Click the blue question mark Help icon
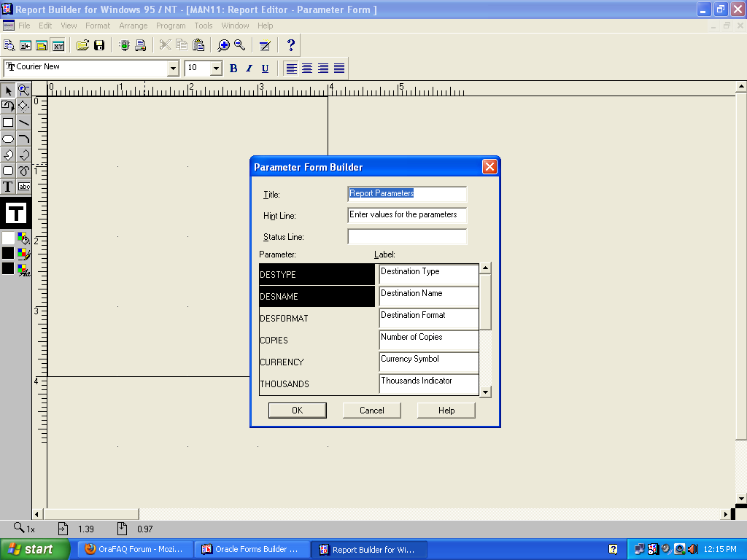Viewport: 747px width, 560px height. coord(290,45)
